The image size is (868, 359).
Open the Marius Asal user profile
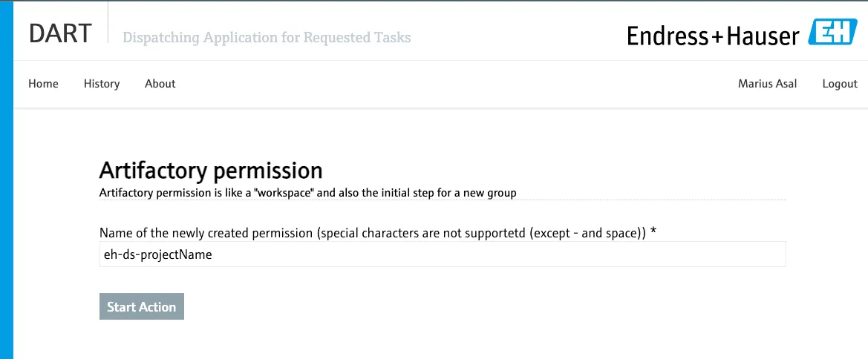(x=767, y=84)
